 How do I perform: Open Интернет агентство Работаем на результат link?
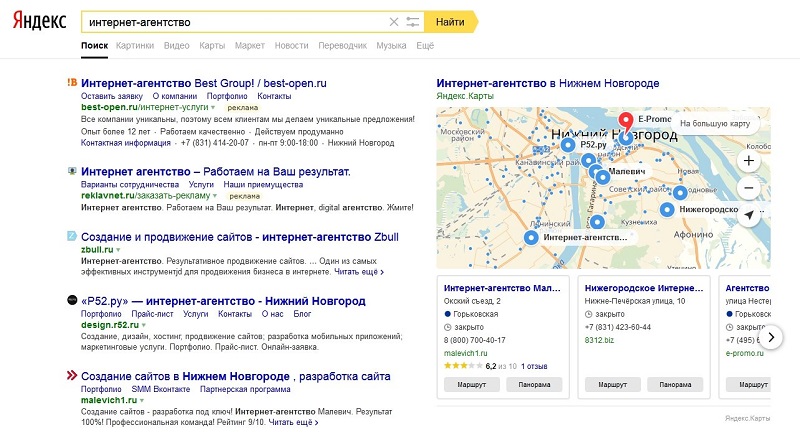point(215,171)
